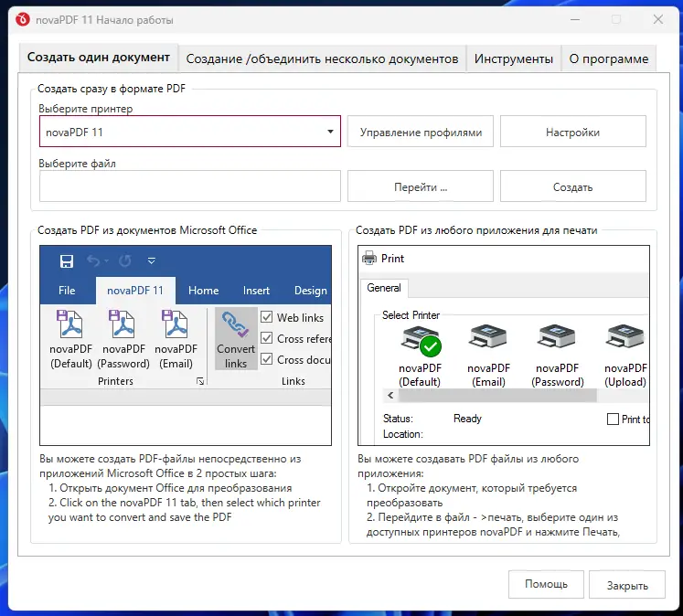Click the Ready status text
683x616 pixels.
pos(467,419)
